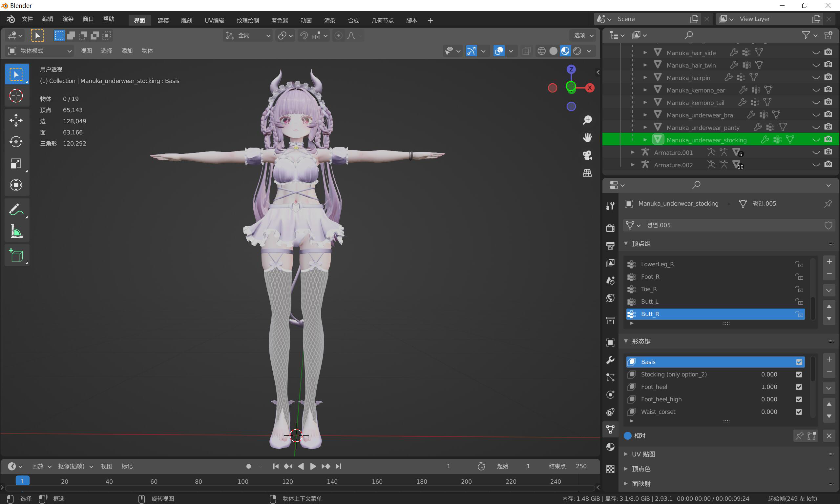840x504 pixels.
Task: Disable render for Manuka_hairpin camera icon
Action: pyautogui.click(x=828, y=77)
